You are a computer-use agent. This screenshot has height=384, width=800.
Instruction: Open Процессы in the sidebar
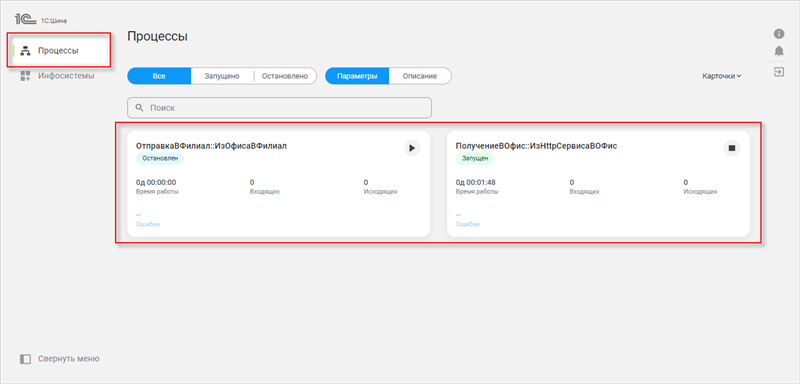59,51
